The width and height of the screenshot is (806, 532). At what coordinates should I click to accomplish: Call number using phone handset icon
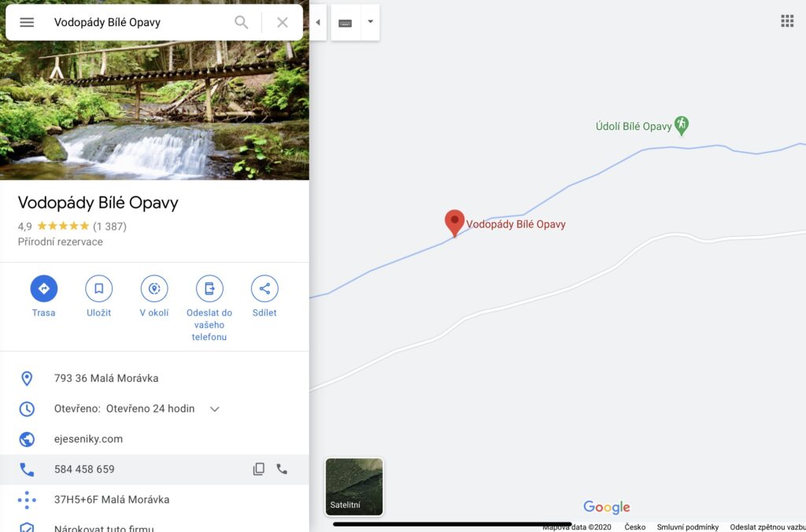pyautogui.click(x=282, y=469)
